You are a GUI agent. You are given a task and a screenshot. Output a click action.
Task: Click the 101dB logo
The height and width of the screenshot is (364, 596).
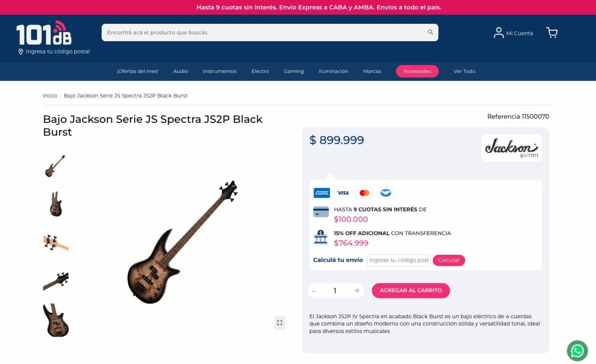pos(44,34)
